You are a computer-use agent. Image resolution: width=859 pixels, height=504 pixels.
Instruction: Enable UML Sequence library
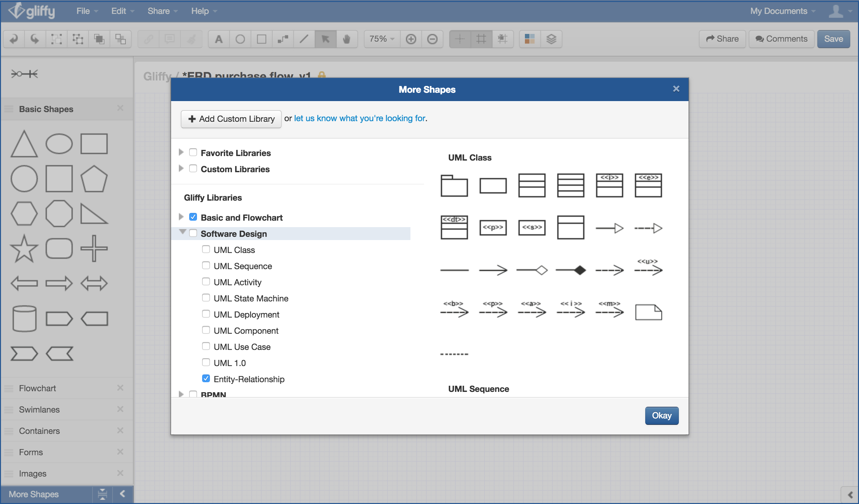[207, 266]
